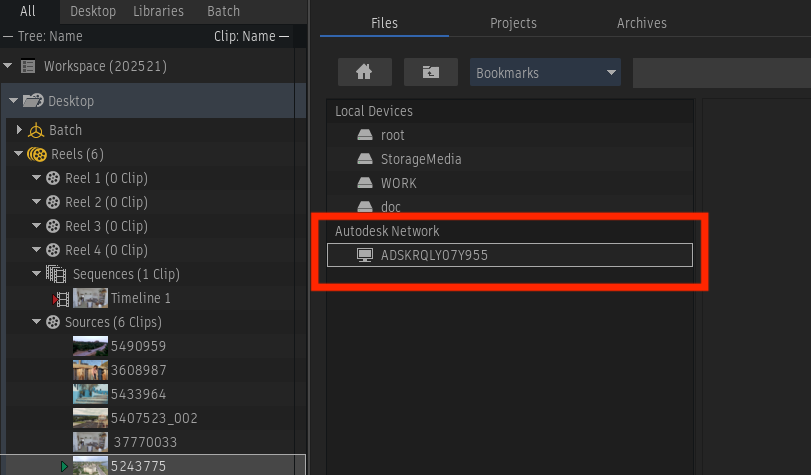This screenshot has height=475, width=811.
Task: Collapse the Workspace (202521) tree node
Action: [8, 66]
